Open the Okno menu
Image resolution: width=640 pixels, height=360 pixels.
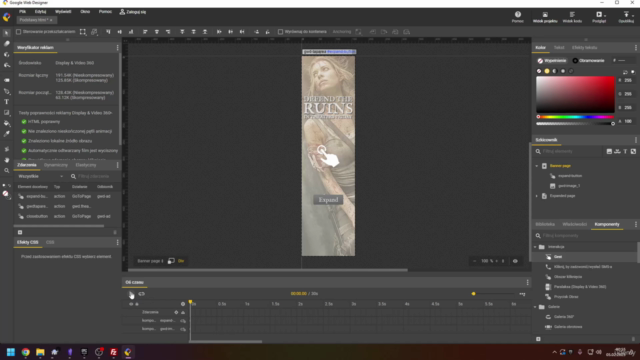pos(85,12)
